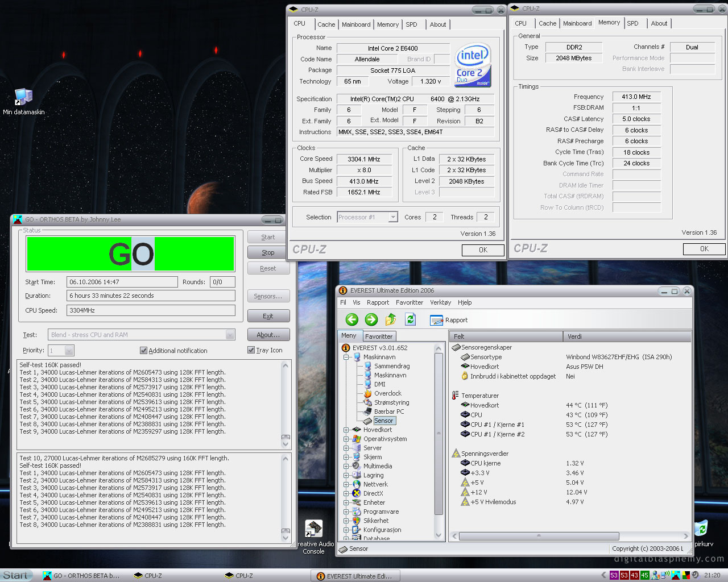Viewport: 728px width, 582px height.
Task: Click the DirectX icon in EVEREST tree
Action: (x=356, y=493)
